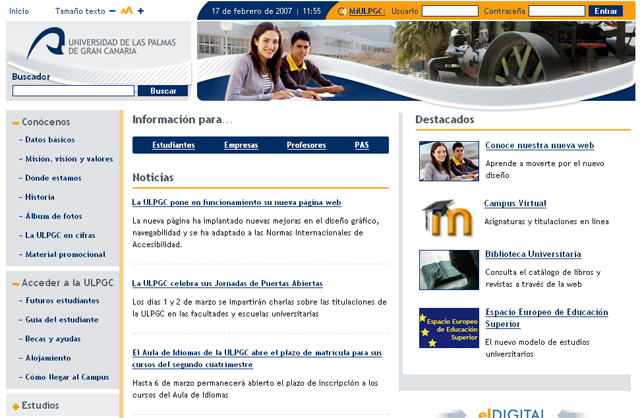Open the students photo thumbnail in Destacados
This screenshot has width=640, height=418.
449,161
